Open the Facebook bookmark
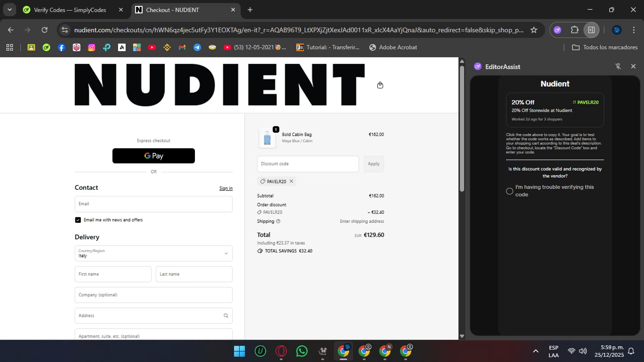The width and height of the screenshot is (644, 362). (61, 48)
